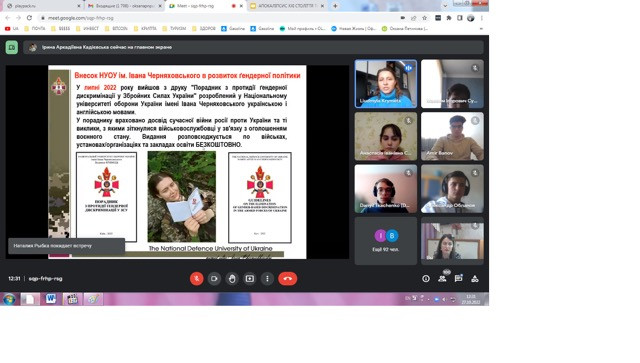Open the BITCOIN bookmarks folder

click(116, 29)
